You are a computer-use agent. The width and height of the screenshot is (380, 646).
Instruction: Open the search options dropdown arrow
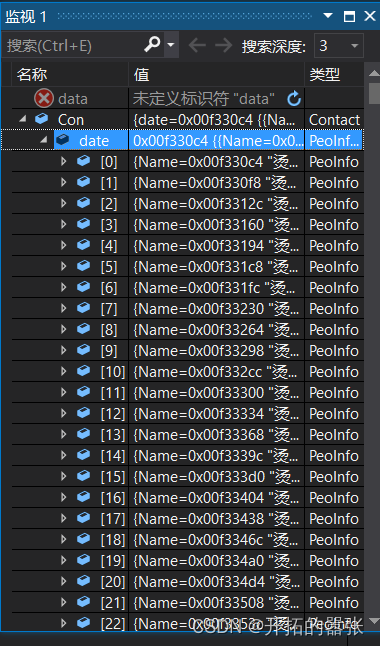(x=170, y=44)
